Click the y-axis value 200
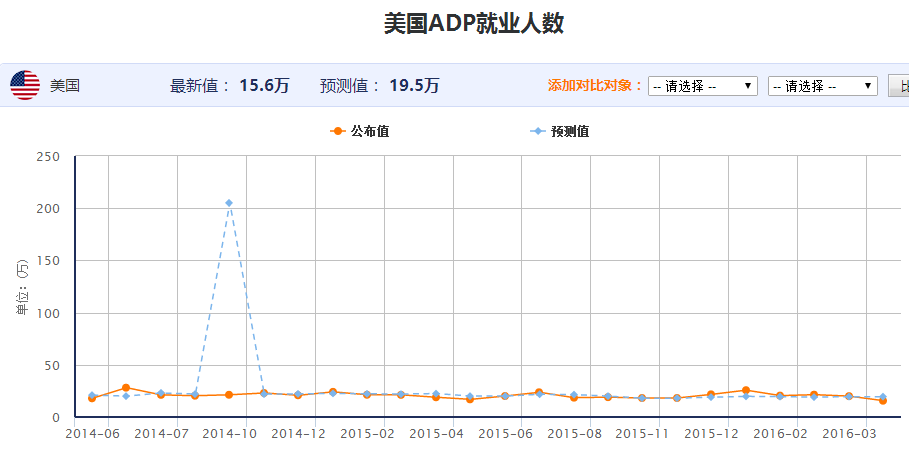The height and width of the screenshot is (457, 909). click(48, 209)
